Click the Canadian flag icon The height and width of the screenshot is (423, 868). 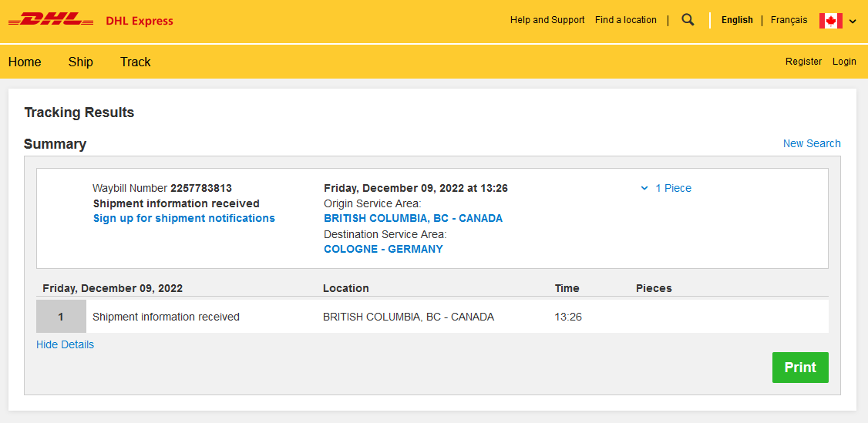point(830,21)
